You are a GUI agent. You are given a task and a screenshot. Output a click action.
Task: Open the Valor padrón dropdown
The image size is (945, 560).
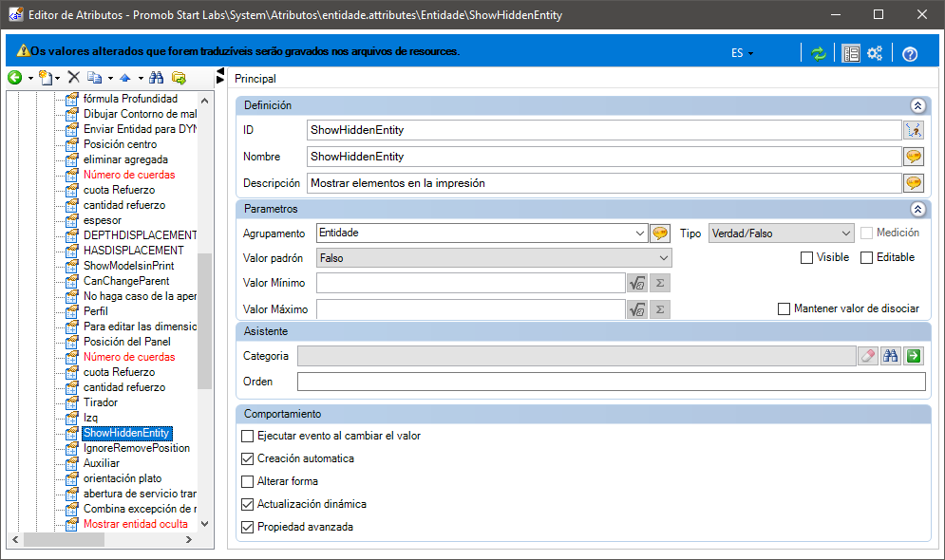tap(494, 258)
